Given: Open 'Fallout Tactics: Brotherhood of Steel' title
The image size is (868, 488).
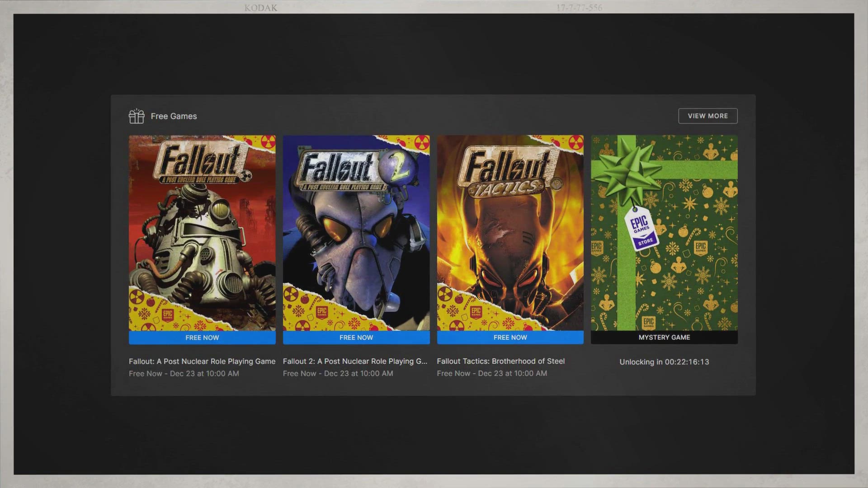Looking at the screenshot, I should tap(500, 361).
